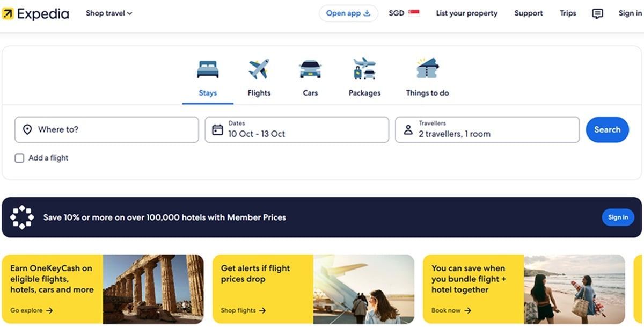
Task: Click the Expedia logo
Action: [35, 13]
